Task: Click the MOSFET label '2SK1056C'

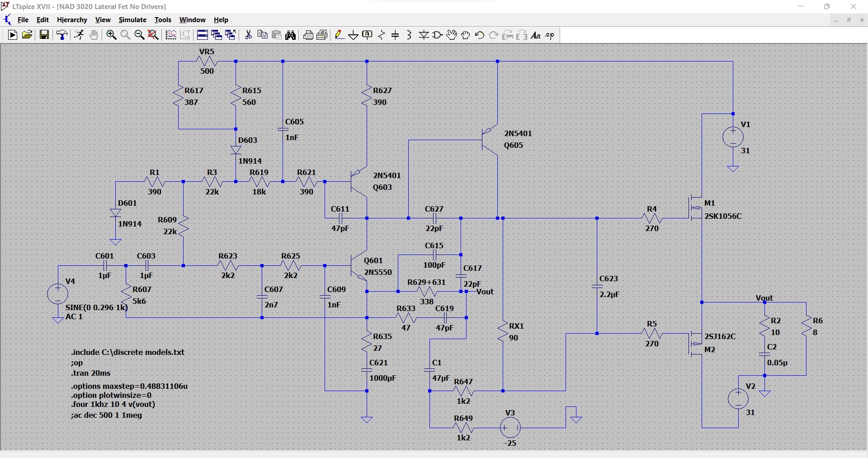Action: pos(723,216)
